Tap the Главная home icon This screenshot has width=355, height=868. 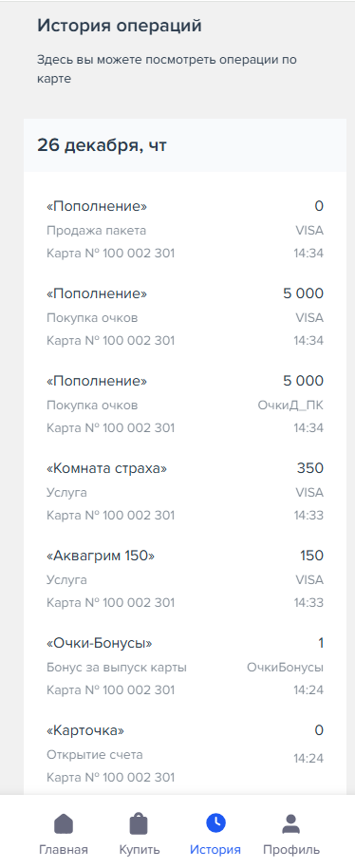click(64, 824)
